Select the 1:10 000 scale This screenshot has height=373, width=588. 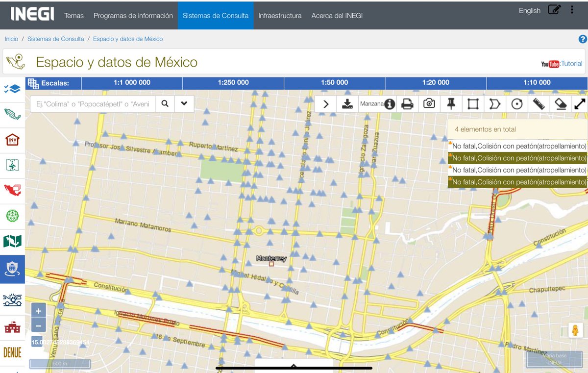coord(537,83)
